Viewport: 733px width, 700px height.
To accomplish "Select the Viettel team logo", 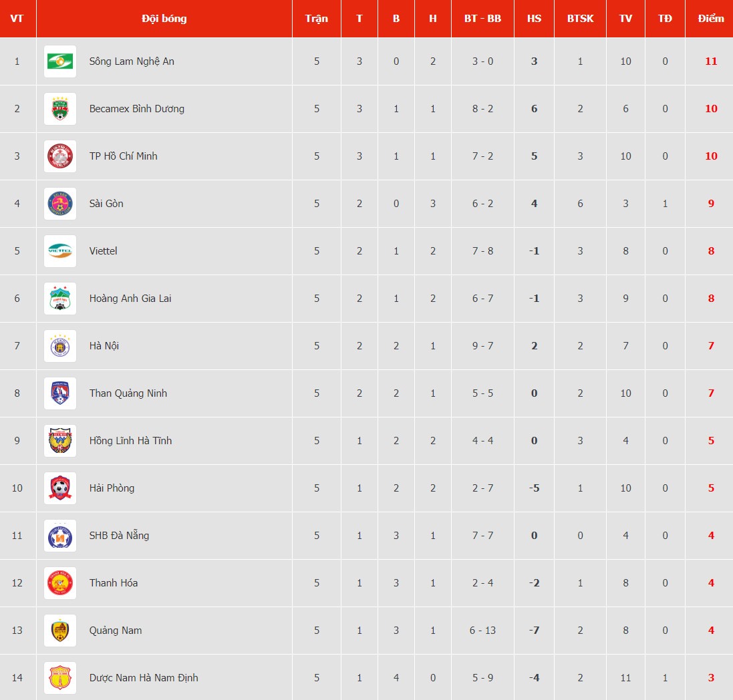I will click(60, 251).
